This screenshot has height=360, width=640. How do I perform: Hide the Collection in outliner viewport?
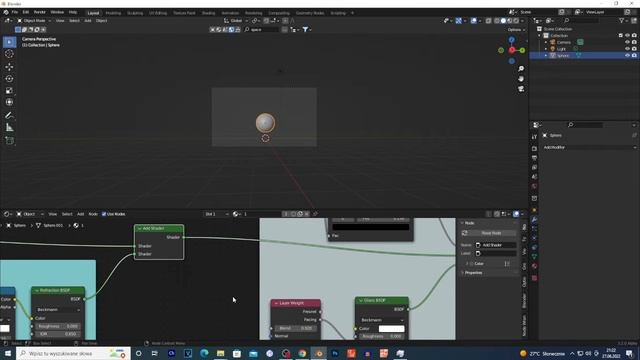[x=627, y=36]
